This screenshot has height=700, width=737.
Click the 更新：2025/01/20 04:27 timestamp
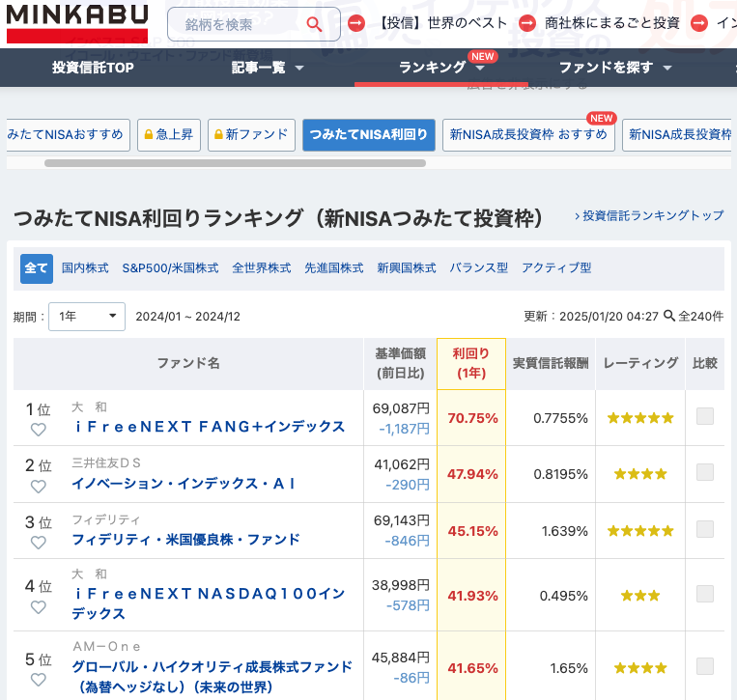(x=591, y=316)
